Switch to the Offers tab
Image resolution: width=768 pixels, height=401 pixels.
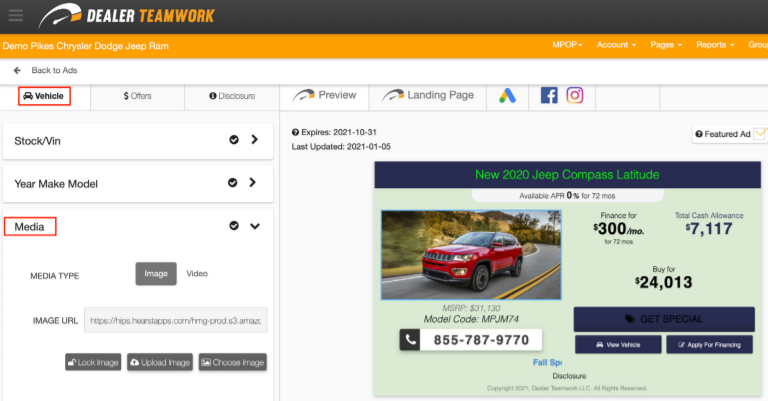coord(137,96)
